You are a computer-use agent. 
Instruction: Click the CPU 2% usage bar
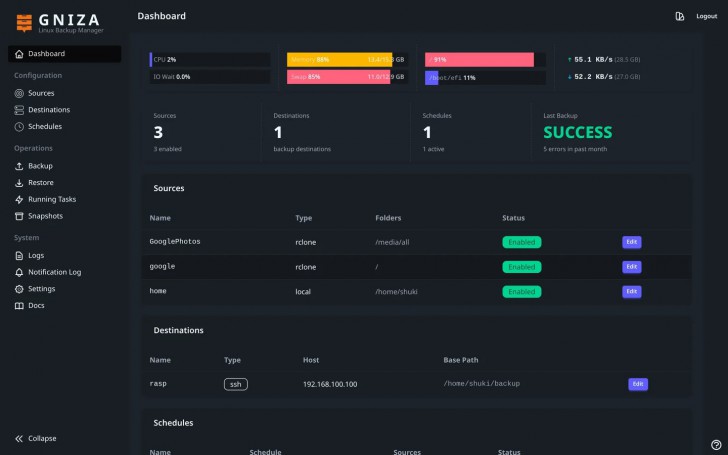coord(210,60)
